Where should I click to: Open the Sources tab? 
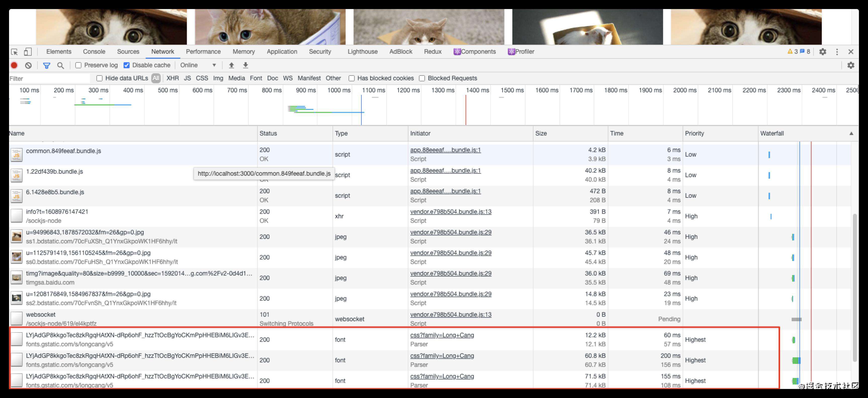coord(128,51)
